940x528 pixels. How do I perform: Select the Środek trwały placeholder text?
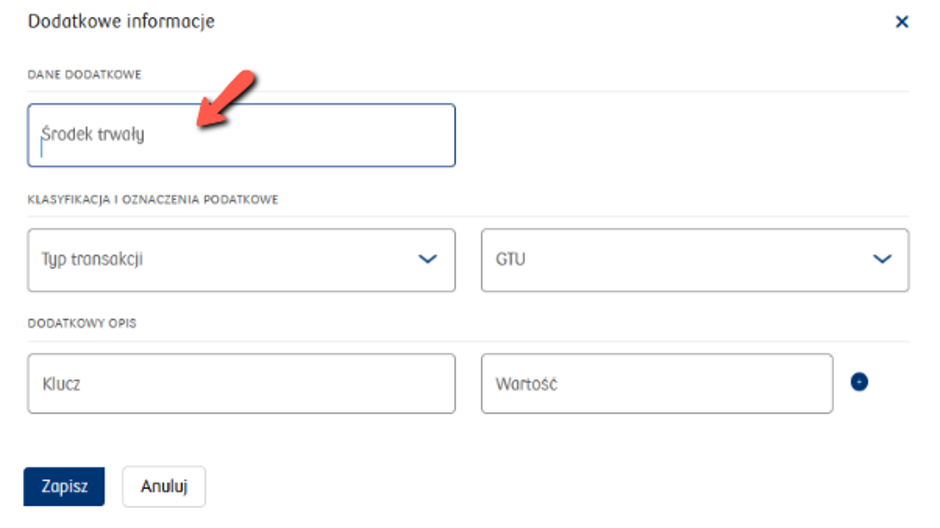(93, 134)
